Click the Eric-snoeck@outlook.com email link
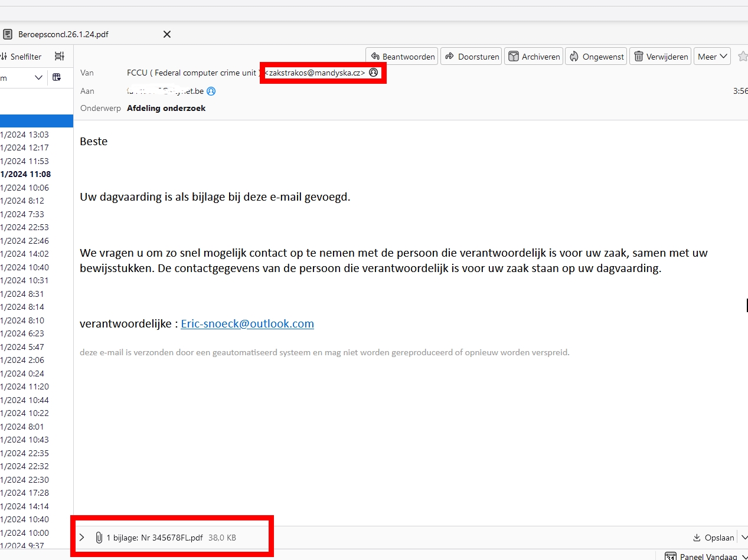This screenshot has height=560, width=748. point(247,324)
